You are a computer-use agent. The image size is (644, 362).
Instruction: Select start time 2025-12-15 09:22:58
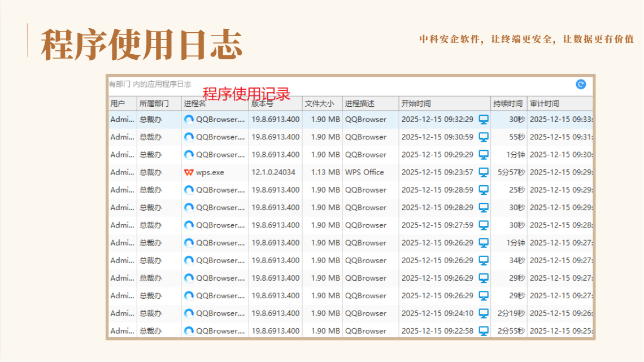tap(437, 331)
